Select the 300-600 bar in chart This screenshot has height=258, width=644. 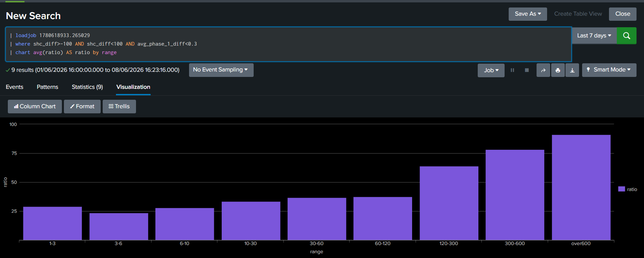[515, 195]
